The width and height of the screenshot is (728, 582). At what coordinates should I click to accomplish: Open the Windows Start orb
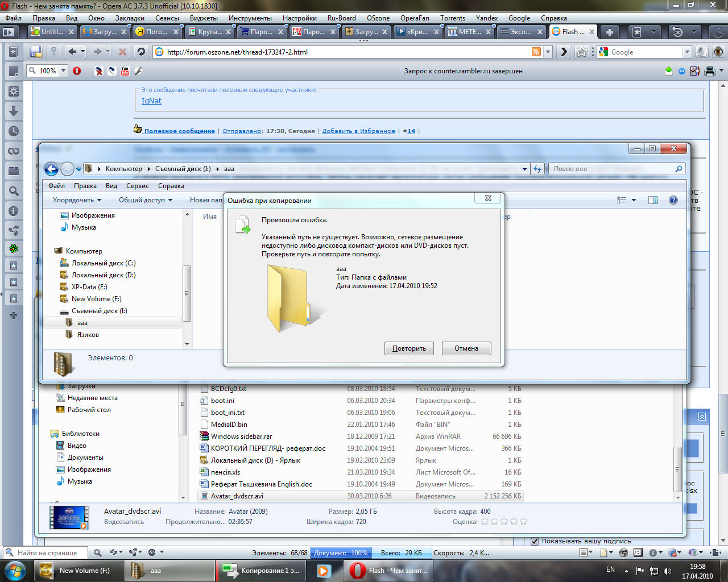click(x=15, y=570)
